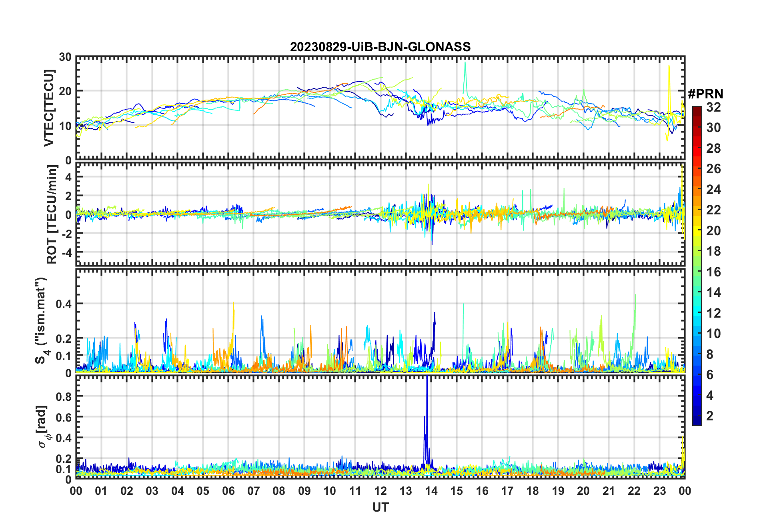Click the plot title "20230829-UiB-BJN-GLONASS"
This screenshot has width=761, height=532.
(x=380, y=47)
